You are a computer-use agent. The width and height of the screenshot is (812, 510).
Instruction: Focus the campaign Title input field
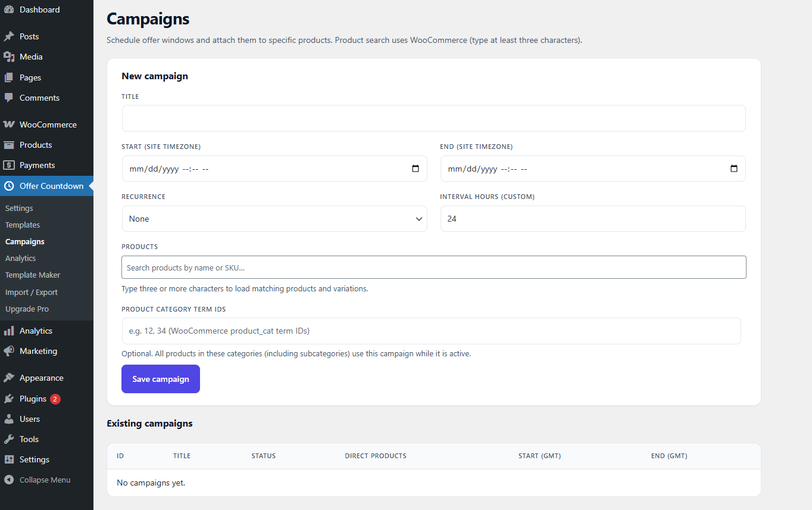pyautogui.click(x=433, y=119)
